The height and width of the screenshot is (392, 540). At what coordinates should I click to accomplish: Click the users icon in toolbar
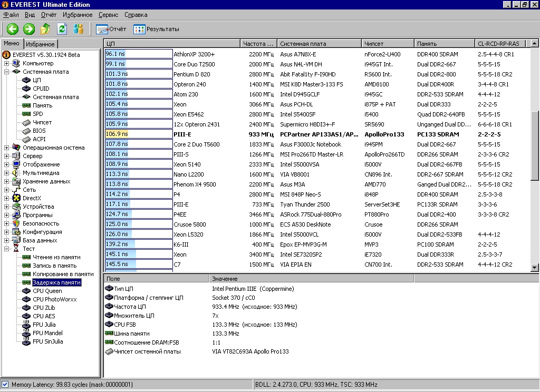coord(79,29)
